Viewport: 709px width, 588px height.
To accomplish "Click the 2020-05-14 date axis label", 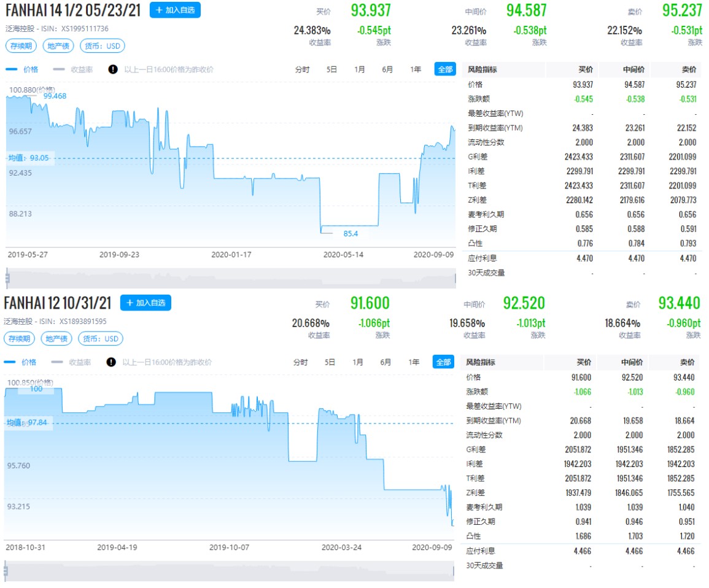I will point(343,255).
